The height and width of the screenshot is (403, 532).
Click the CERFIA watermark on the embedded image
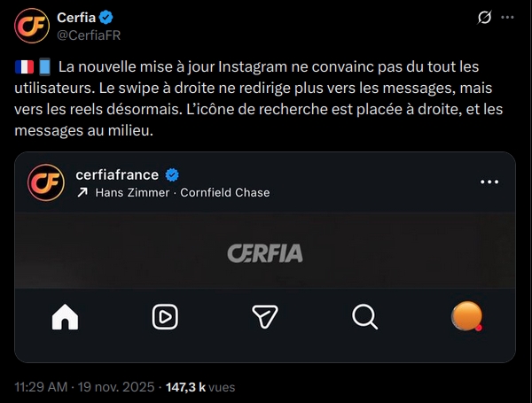point(264,253)
